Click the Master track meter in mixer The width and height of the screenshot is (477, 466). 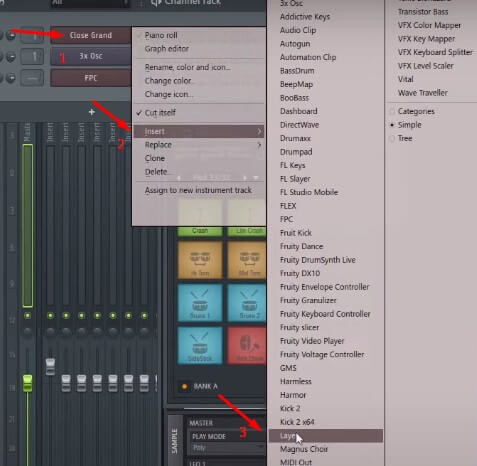[28, 226]
